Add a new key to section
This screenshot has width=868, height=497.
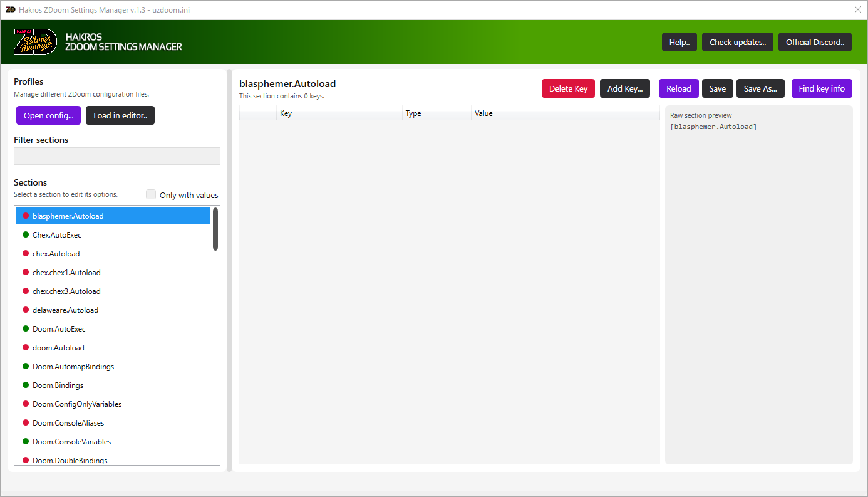(625, 88)
